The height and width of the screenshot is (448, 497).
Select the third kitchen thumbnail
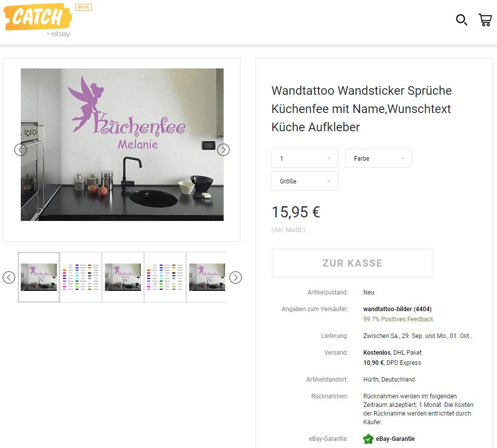click(x=123, y=277)
